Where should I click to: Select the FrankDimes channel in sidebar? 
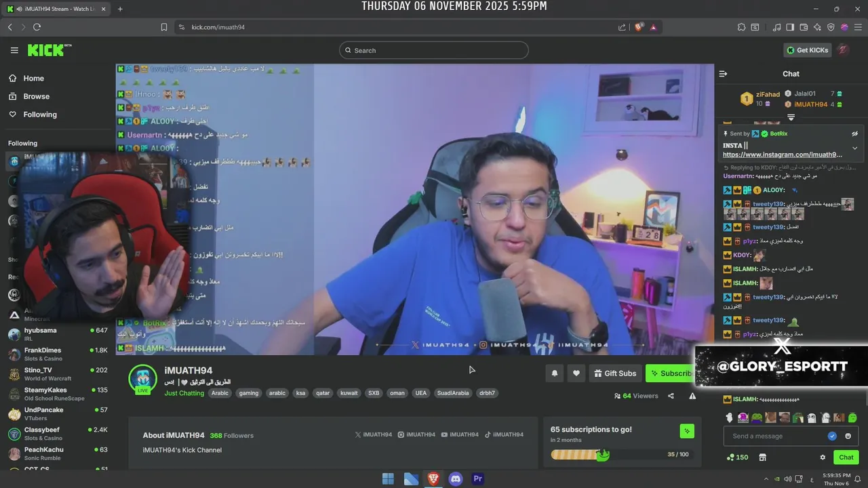pos(58,354)
